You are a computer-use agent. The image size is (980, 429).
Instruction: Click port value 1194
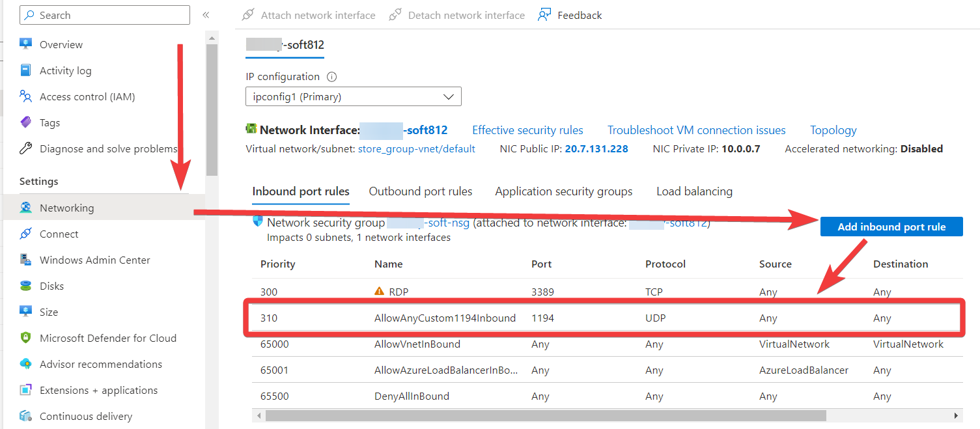[x=542, y=318]
